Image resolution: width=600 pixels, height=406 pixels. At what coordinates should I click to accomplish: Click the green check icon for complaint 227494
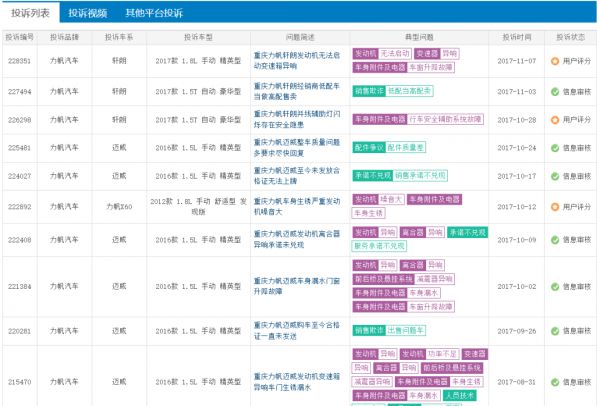[554, 90]
